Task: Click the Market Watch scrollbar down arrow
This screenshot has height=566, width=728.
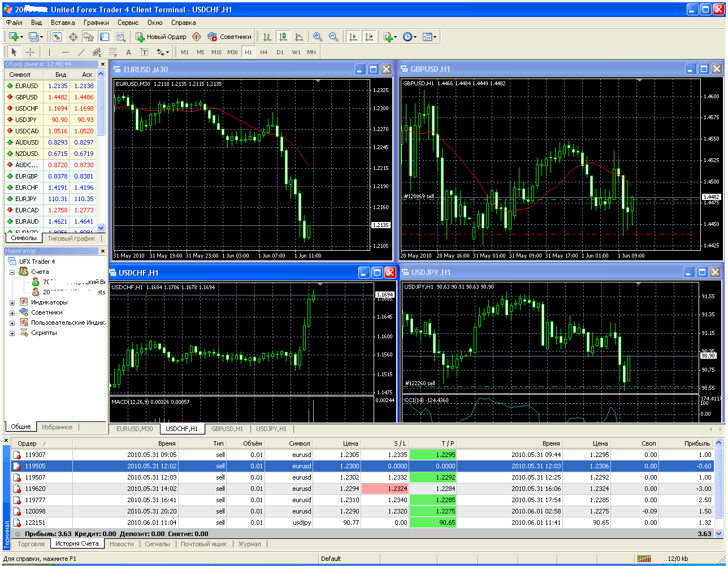Action: [x=101, y=228]
